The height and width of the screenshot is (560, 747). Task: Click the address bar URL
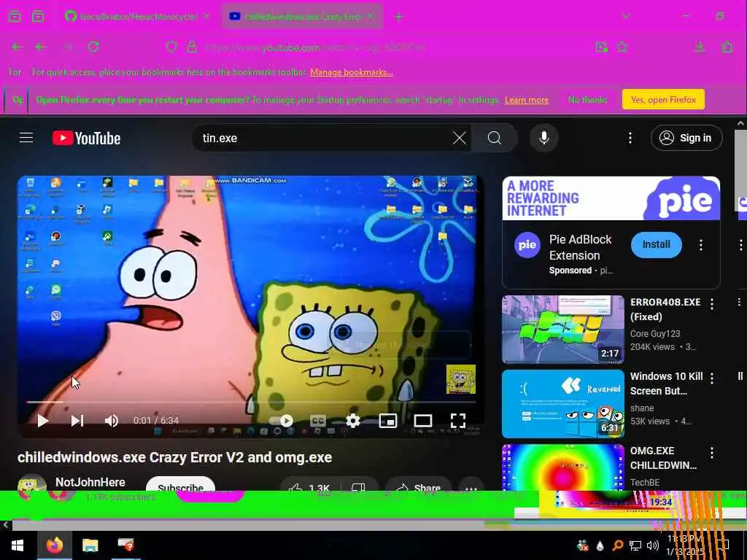click(314, 47)
